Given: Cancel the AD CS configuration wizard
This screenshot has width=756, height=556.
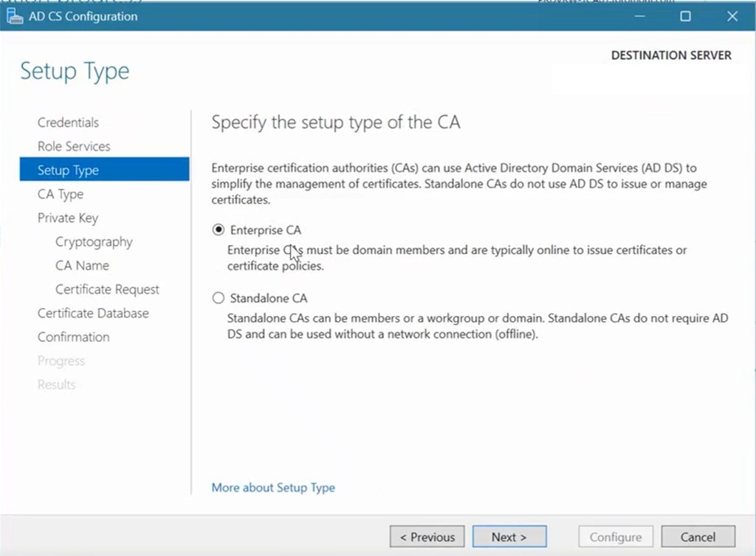Looking at the screenshot, I should pos(698,537).
